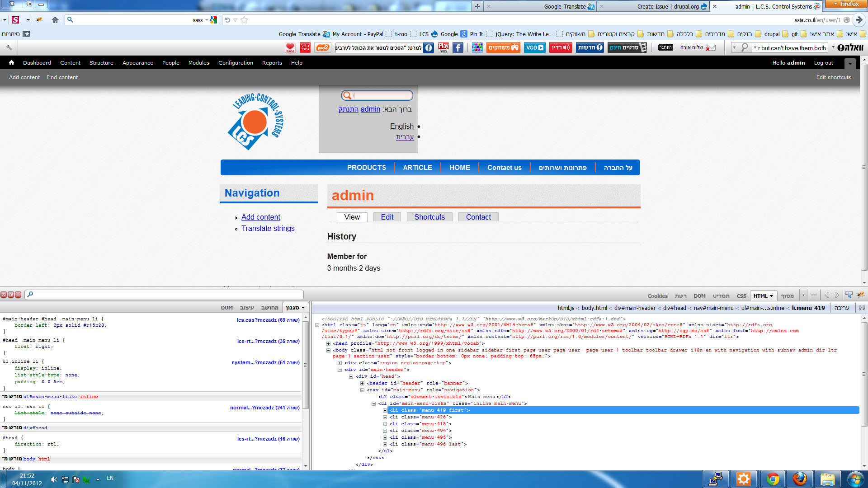The height and width of the screenshot is (488, 868).
Task: Switch to the CSS panel in Firebug
Action: [741, 296]
